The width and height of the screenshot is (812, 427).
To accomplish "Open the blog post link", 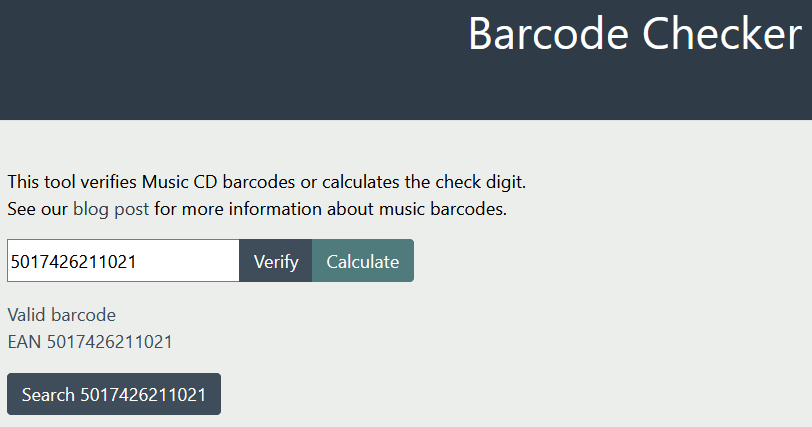I will pos(111,210).
